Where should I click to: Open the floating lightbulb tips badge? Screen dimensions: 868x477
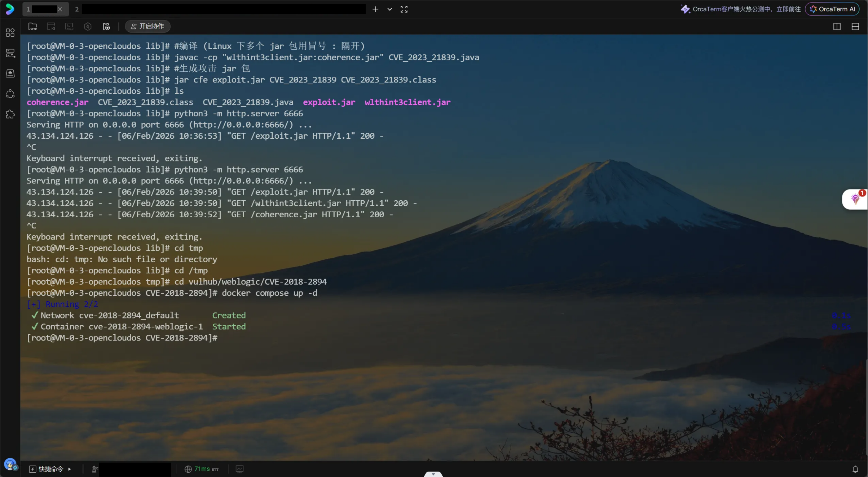coord(855,199)
